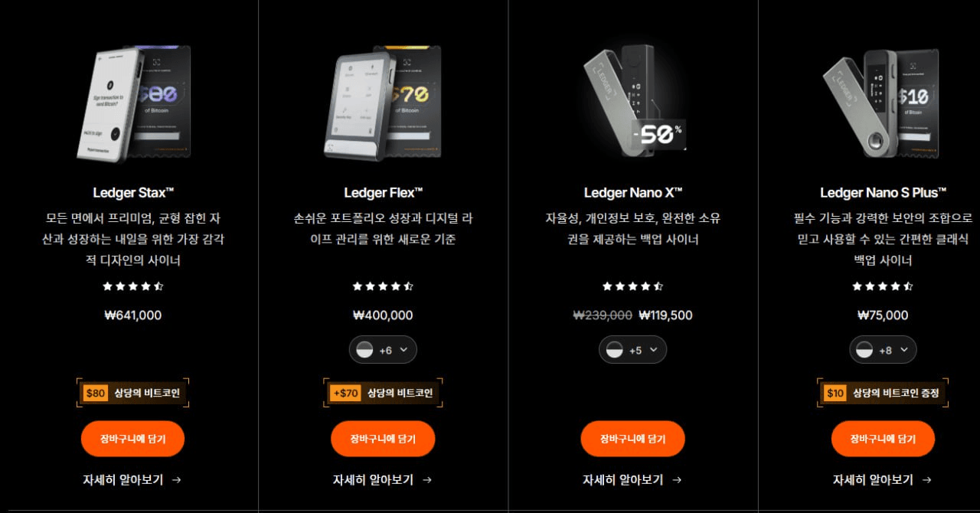Select the Nano X color swatch circle

(614, 350)
